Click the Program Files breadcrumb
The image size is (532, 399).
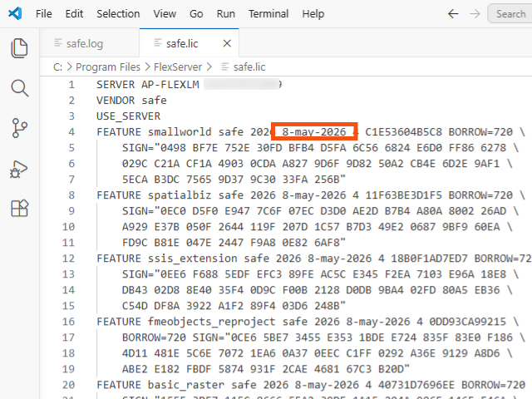click(x=108, y=66)
